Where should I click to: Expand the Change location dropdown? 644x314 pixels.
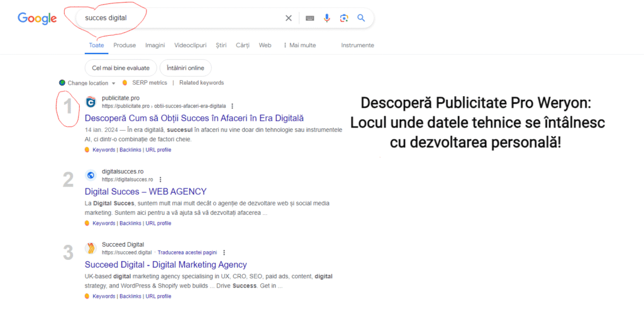tap(92, 84)
